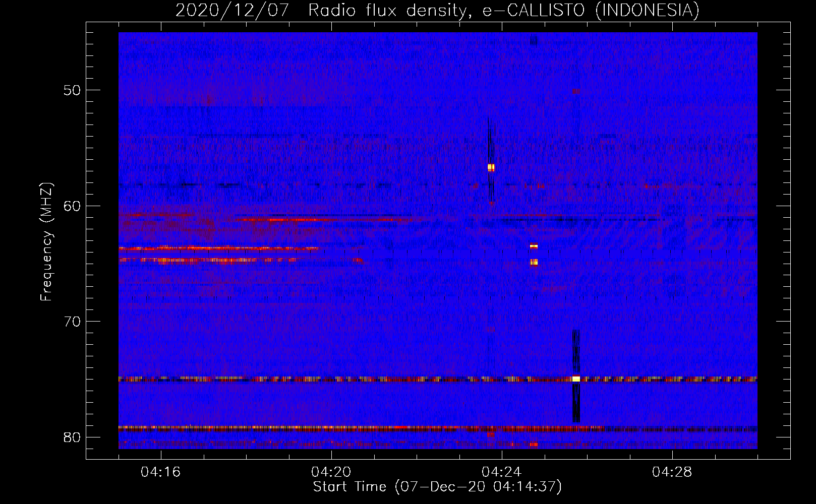Click the '70' frequency tick label
Viewport: 816px width, 504px height.
coord(72,321)
